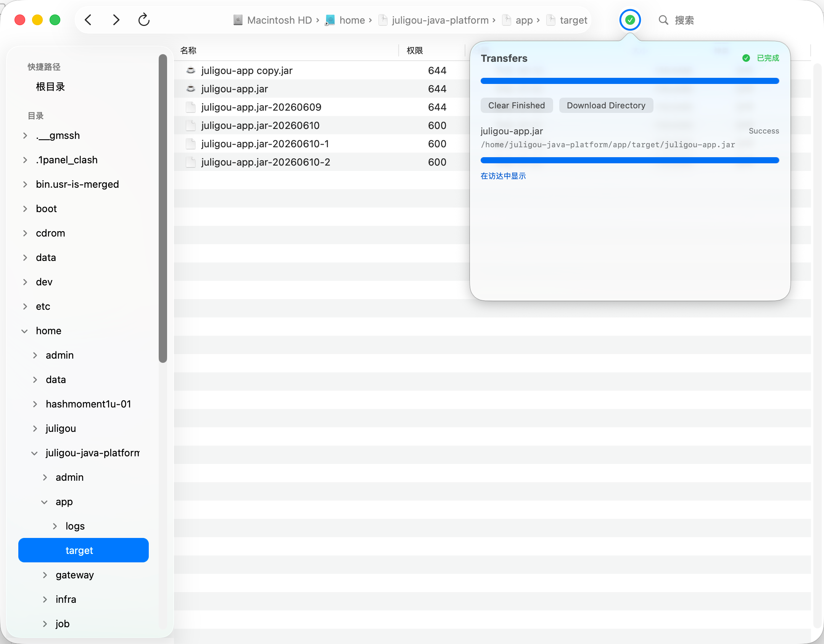Click the sidebar vertical scrollbar

click(x=163, y=208)
